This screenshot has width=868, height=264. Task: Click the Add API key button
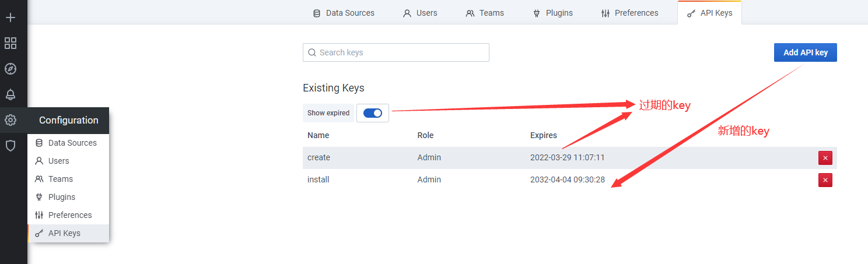click(805, 52)
